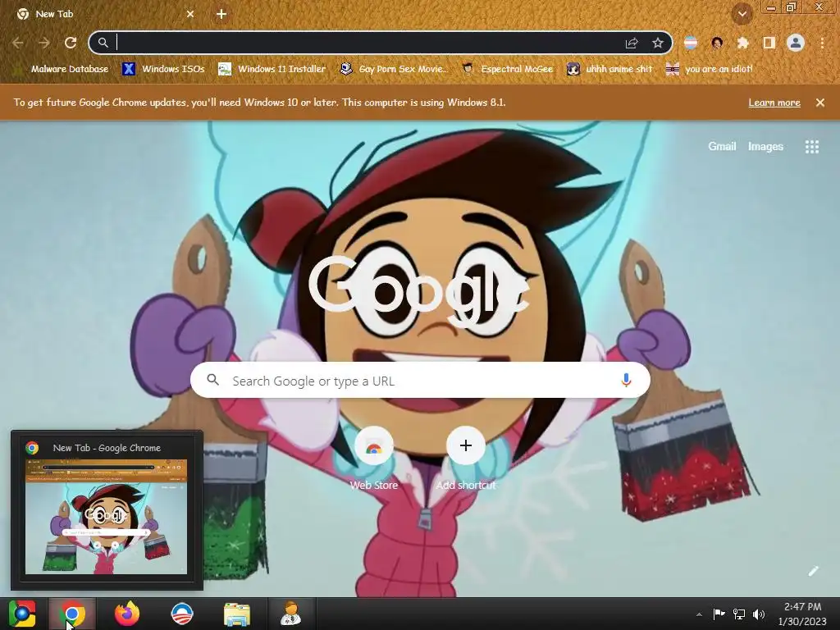Click the taskbar clock and date

coord(802,614)
